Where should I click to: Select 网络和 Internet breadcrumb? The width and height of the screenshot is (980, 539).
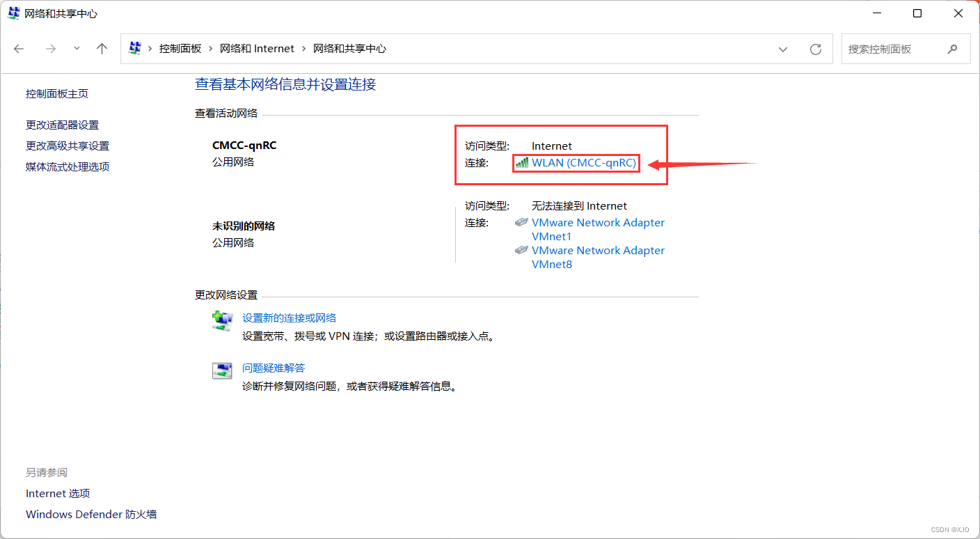coord(257,49)
